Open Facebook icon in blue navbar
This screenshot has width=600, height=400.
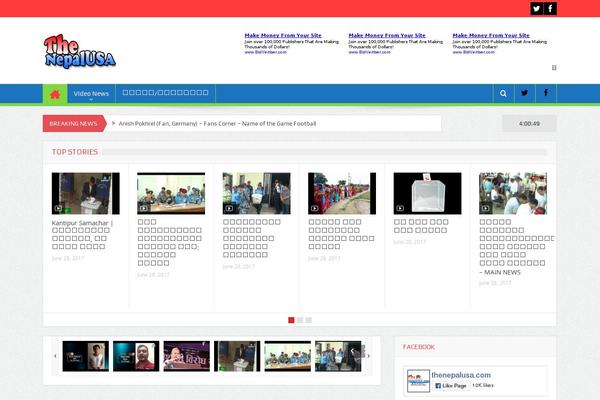546,93
